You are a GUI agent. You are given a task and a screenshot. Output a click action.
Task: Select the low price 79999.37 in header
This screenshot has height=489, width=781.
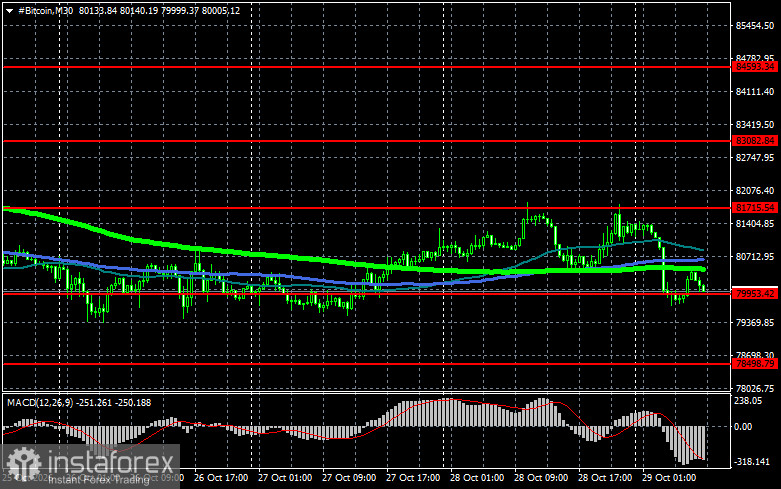point(179,10)
